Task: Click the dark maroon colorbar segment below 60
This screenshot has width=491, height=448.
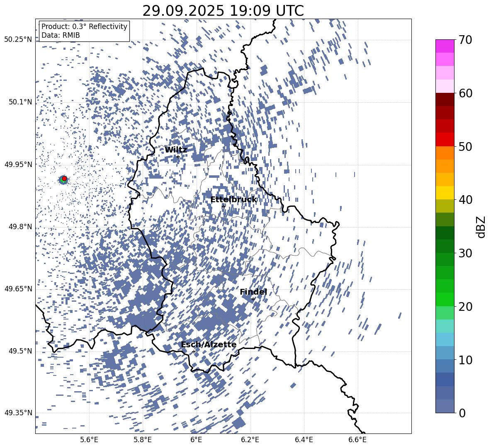Action: pos(445,100)
